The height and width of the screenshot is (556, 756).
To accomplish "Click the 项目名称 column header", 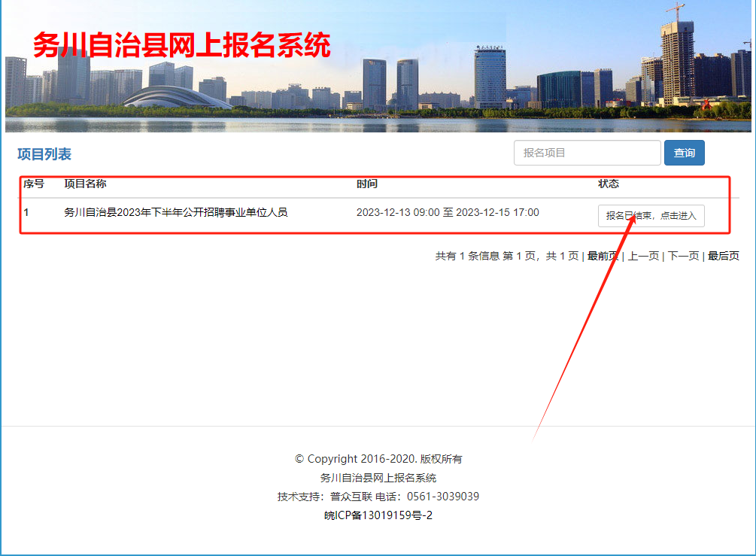I will (x=85, y=184).
